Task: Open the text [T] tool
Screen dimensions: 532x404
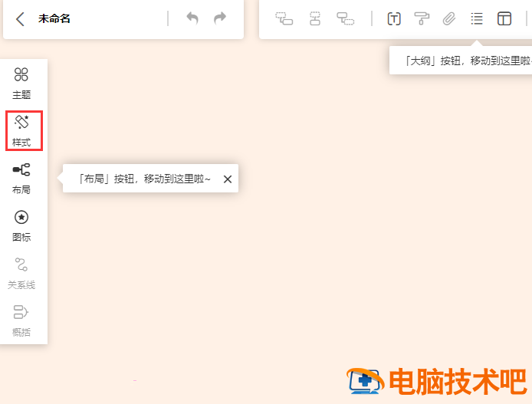Action: (394, 18)
